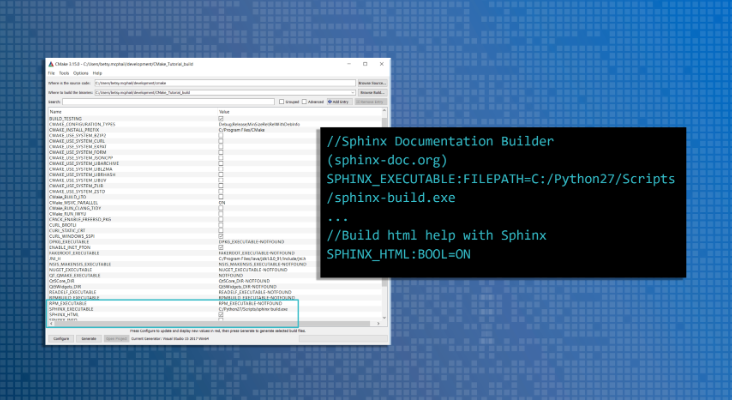
Task: Click the cache list scroll-down arrow
Action: 384,318
